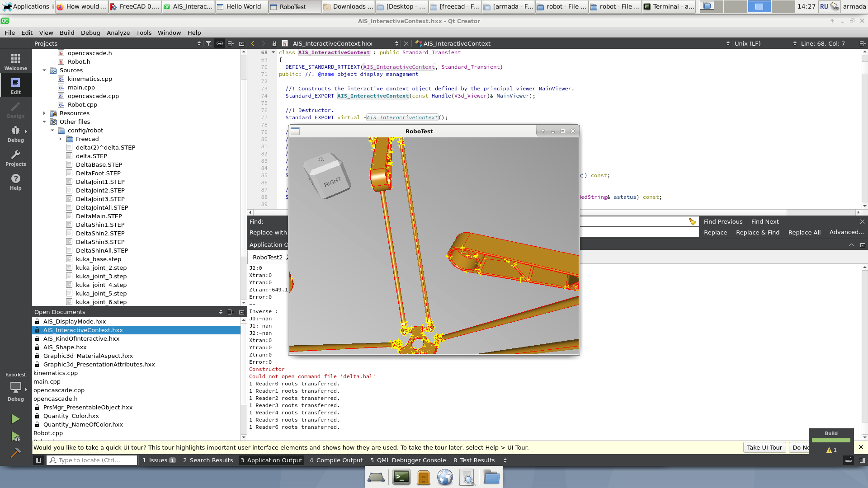Start debugging with the Run-Debug icon

[x=15, y=436]
